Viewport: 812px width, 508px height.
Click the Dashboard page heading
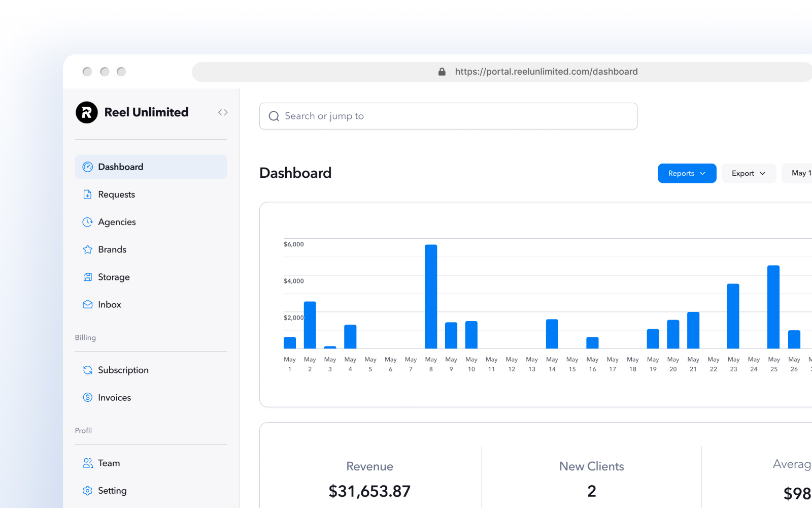click(x=295, y=173)
